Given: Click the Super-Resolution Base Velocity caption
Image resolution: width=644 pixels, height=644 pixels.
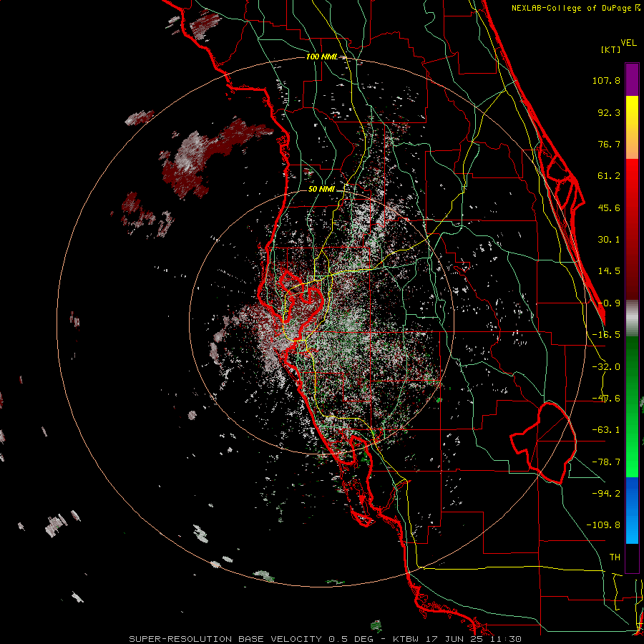Looking at the screenshot, I should pyautogui.click(x=326, y=639).
